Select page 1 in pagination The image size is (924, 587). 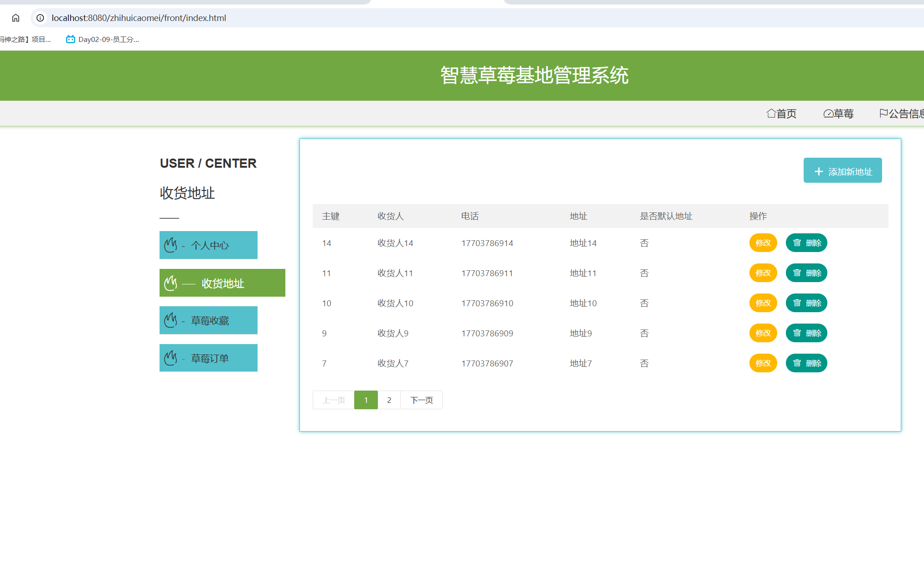[366, 400]
